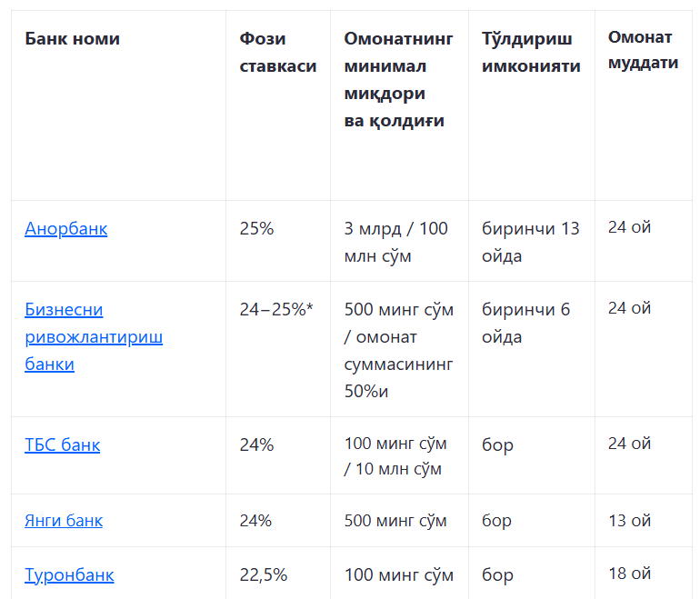The height and width of the screenshot is (599, 700).
Task: Click the 500 минг сўм cell for Янги банк
Action: coord(395,521)
